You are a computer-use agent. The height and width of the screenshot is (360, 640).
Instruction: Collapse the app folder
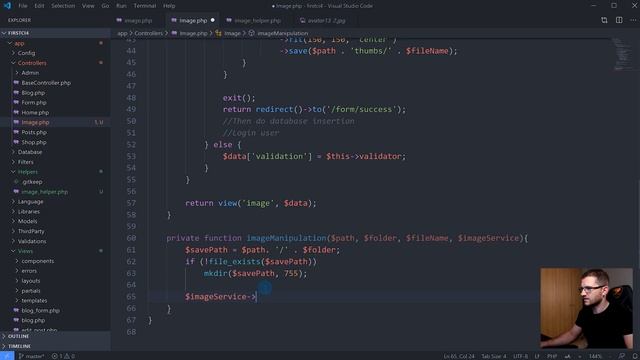(x=55, y=43)
